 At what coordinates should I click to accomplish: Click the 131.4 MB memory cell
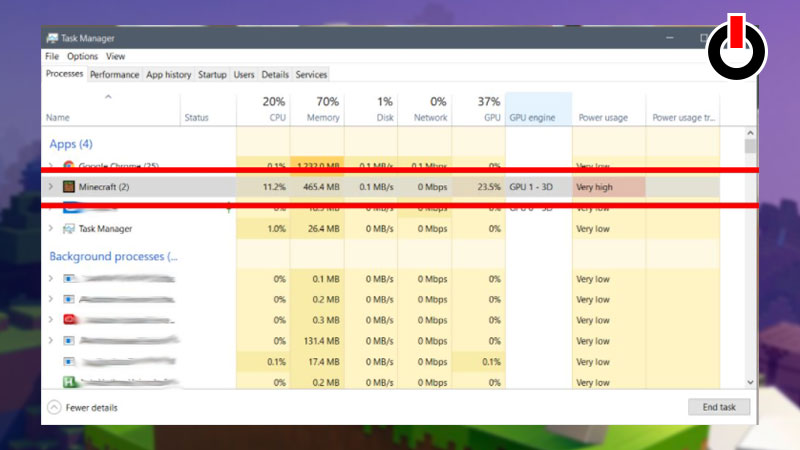pos(321,341)
